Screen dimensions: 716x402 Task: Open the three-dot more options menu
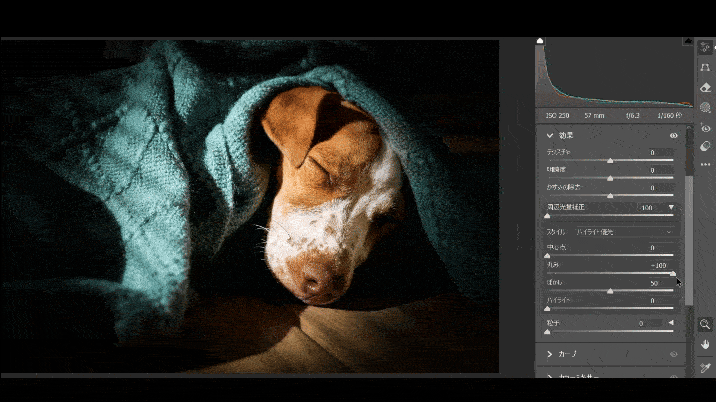click(705, 164)
